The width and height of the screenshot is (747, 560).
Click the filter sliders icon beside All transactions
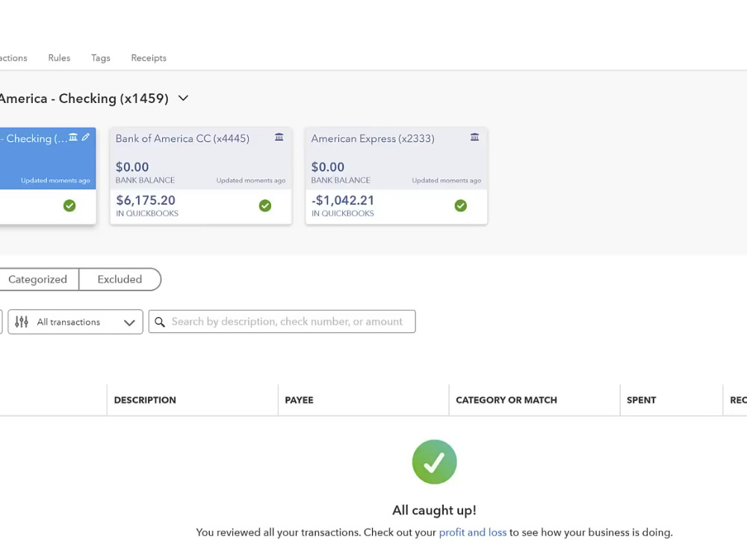[x=22, y=322]
